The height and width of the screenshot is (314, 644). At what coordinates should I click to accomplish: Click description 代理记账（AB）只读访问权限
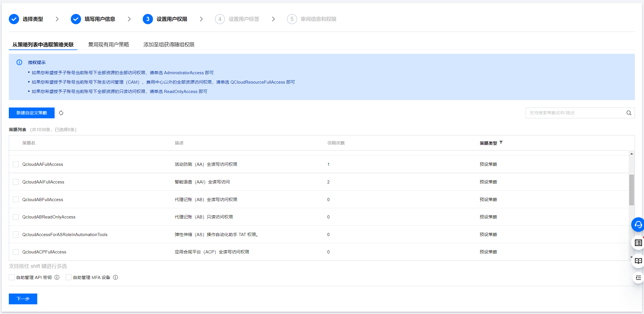pos(204,217)
